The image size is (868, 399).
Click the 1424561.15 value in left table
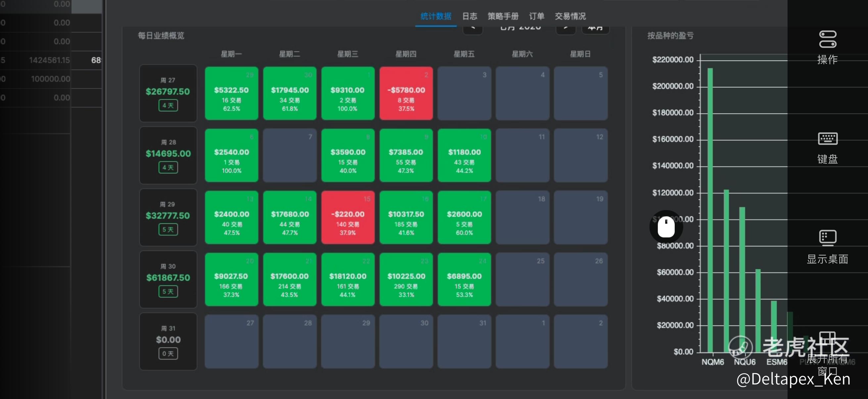click(x=50, y=60)
